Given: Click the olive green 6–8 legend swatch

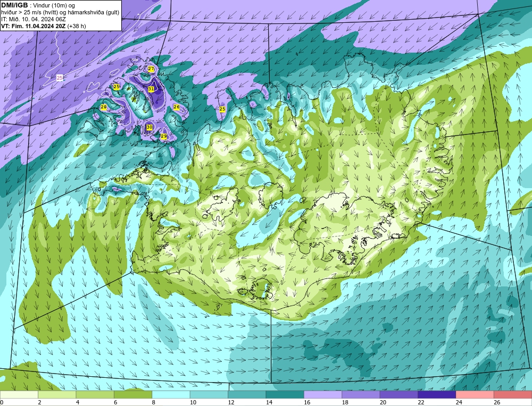Looking at the screenshot, I should pos(133,394).
